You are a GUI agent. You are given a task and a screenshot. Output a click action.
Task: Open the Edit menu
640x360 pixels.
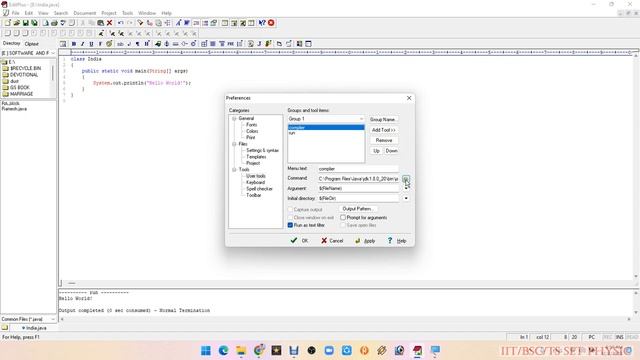click(x=29, y=13)
